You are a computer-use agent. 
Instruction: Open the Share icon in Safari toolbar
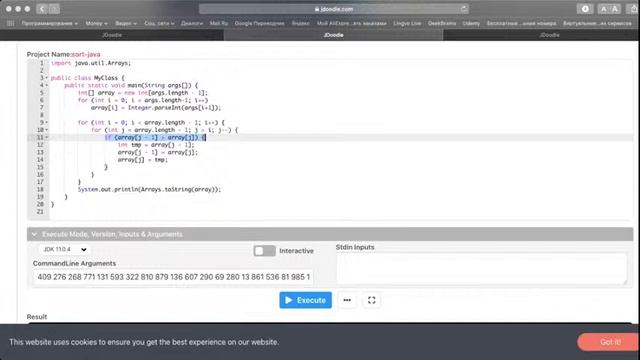click(x=633, y=9)
